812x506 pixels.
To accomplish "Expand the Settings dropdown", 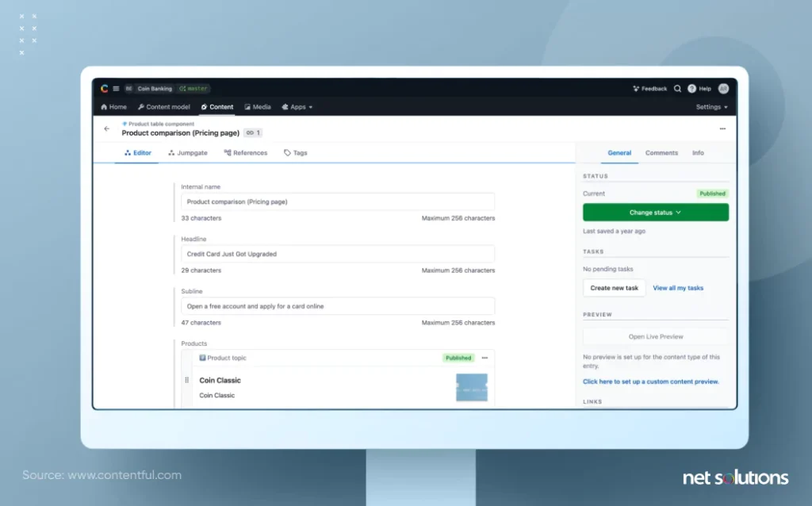I will [711, 107].
